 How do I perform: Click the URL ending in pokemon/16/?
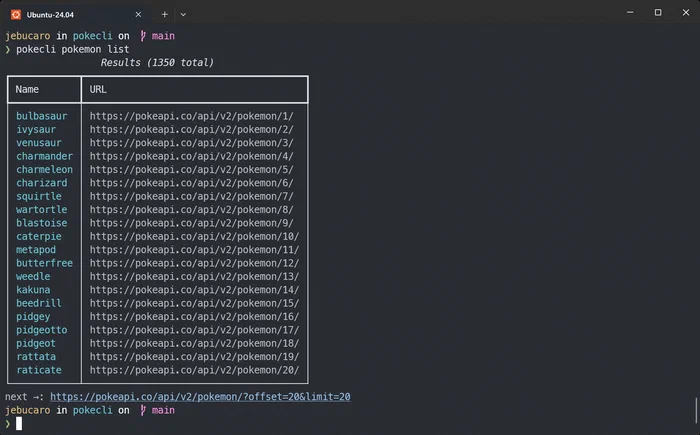point(194,317)
